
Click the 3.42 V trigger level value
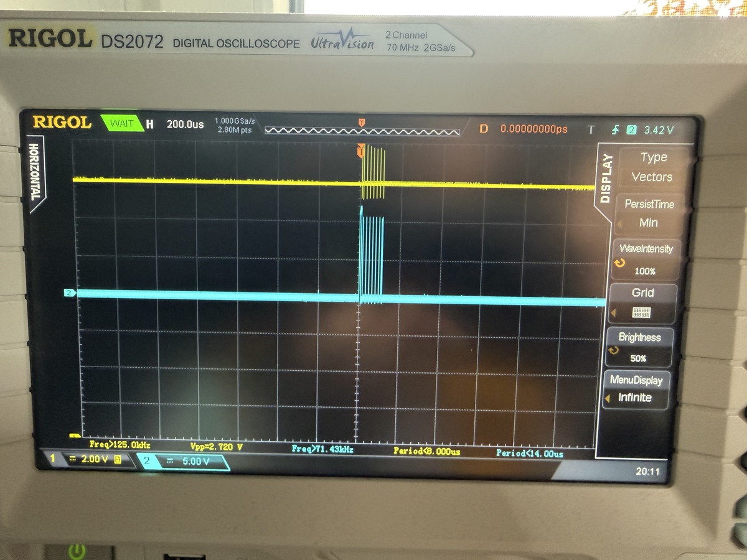tap(659, 129)
